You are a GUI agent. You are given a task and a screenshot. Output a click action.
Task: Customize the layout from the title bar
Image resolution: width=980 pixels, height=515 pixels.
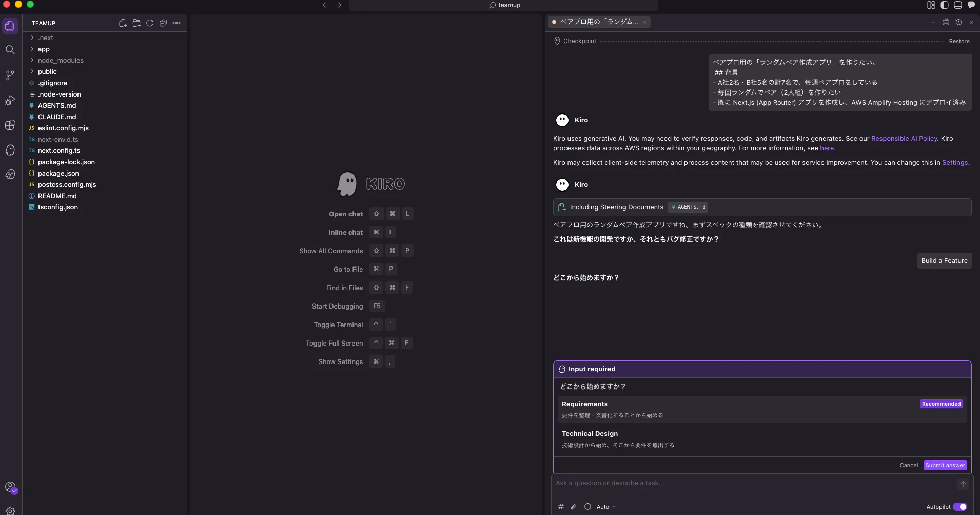(x=931, y=5)
